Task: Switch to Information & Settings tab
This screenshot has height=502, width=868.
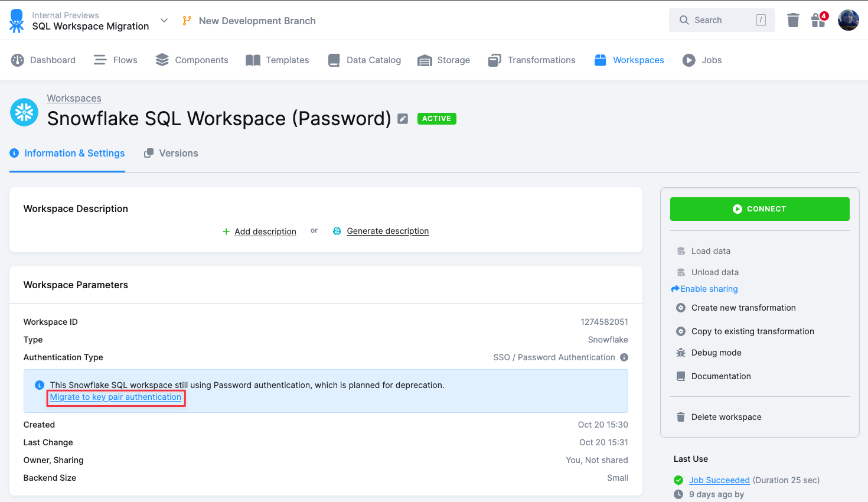Action: point(67,154)
